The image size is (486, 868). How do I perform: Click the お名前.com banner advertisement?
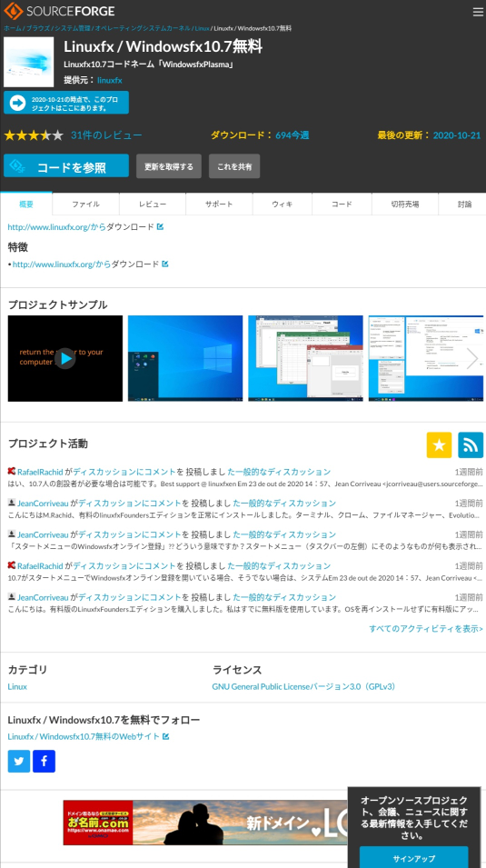(205, 823)
